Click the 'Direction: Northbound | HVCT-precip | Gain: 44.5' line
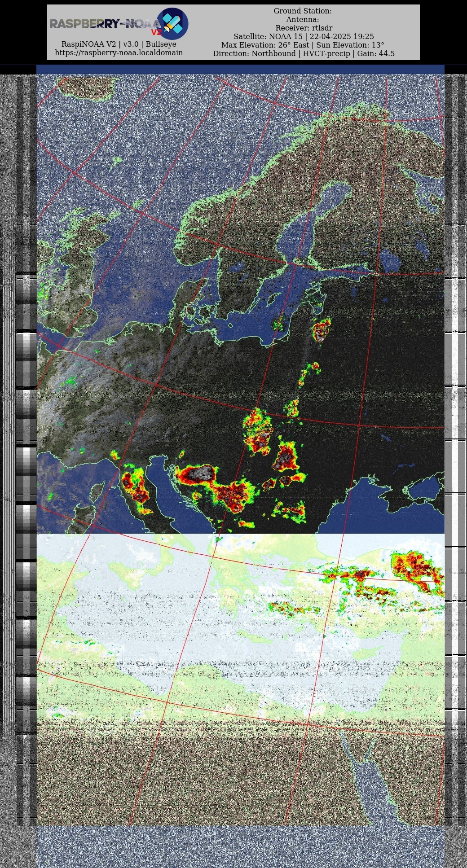Screen dimensions: 467x868 [x=304, y=54]
